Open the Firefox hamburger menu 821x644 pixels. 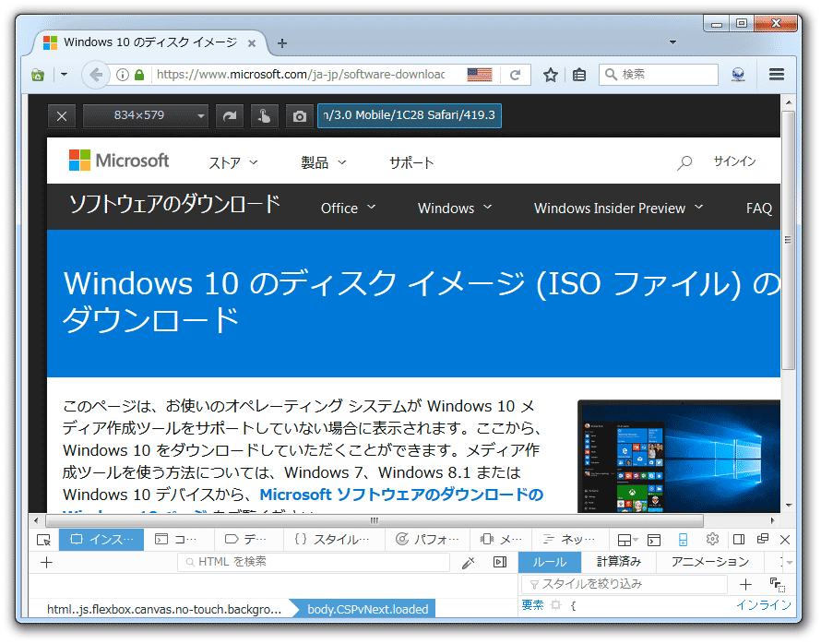coord(777,75)
